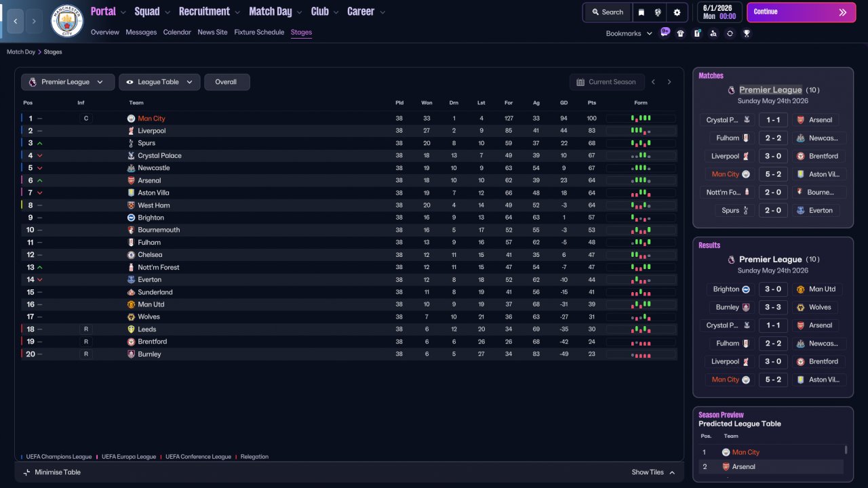Open the scouting player search shortcut icon

tap(713, 33)
